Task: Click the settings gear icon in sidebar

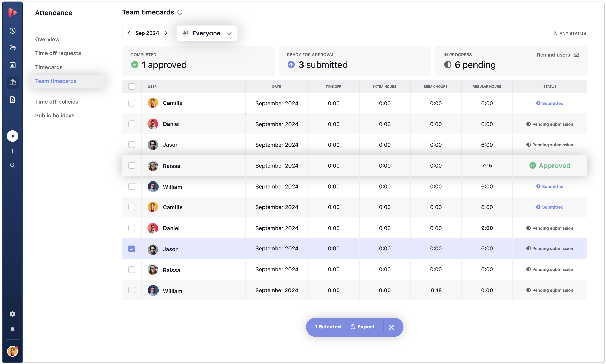Action: coord(12,314)
